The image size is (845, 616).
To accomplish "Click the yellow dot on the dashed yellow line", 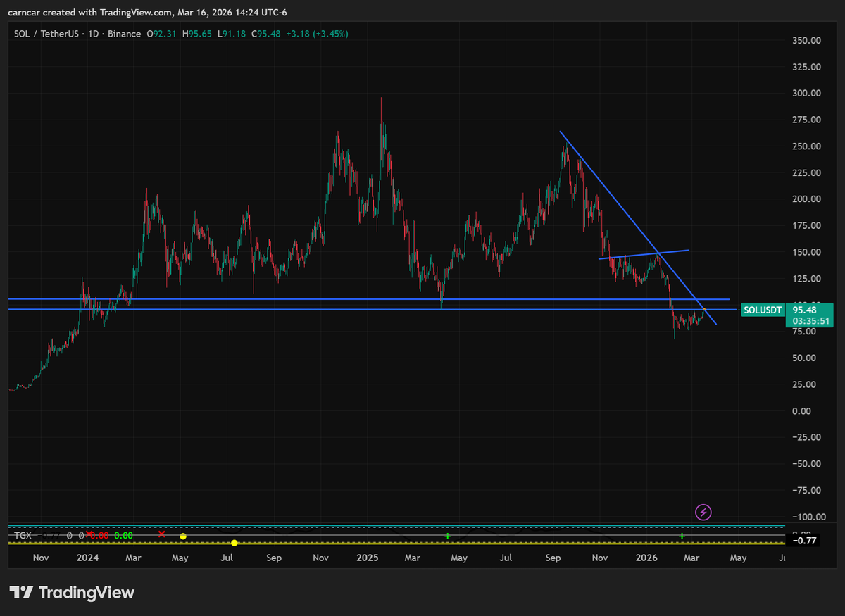I will coord(234,543).
